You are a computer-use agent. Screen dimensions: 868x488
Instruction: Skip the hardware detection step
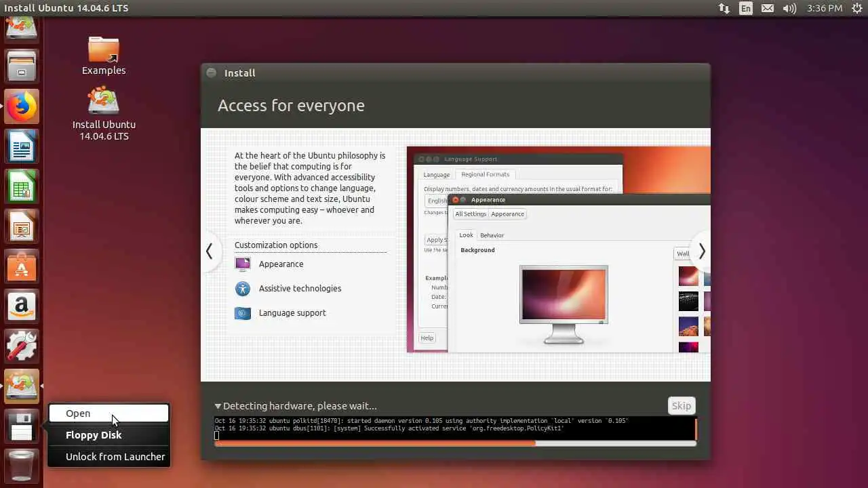[682, 406]
